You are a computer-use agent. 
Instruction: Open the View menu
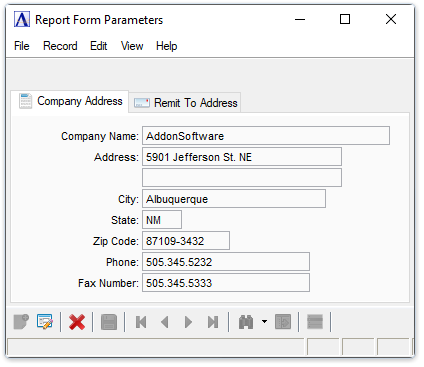(132, 46)
